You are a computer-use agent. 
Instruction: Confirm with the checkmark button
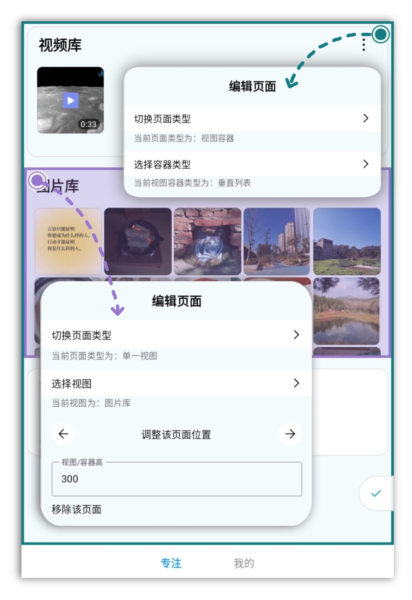[376, 493]
